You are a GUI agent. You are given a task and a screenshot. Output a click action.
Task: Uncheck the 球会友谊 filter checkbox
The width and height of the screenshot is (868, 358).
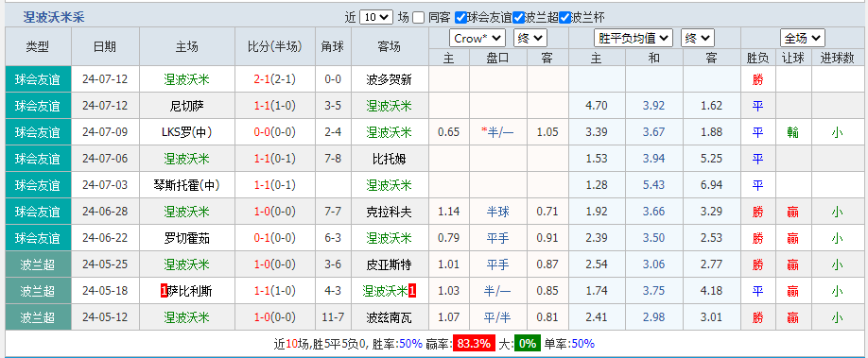pyautogui.click(x=460, y=18)
